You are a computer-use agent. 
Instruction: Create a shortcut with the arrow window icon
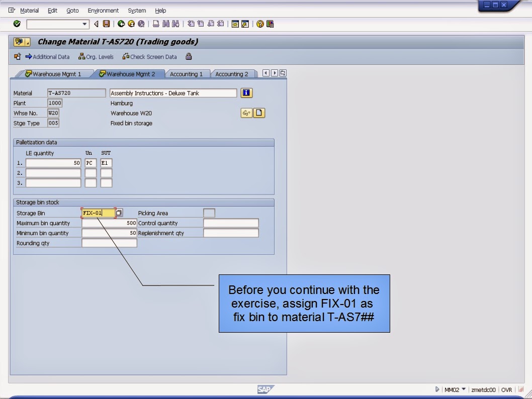pos(245,24)
